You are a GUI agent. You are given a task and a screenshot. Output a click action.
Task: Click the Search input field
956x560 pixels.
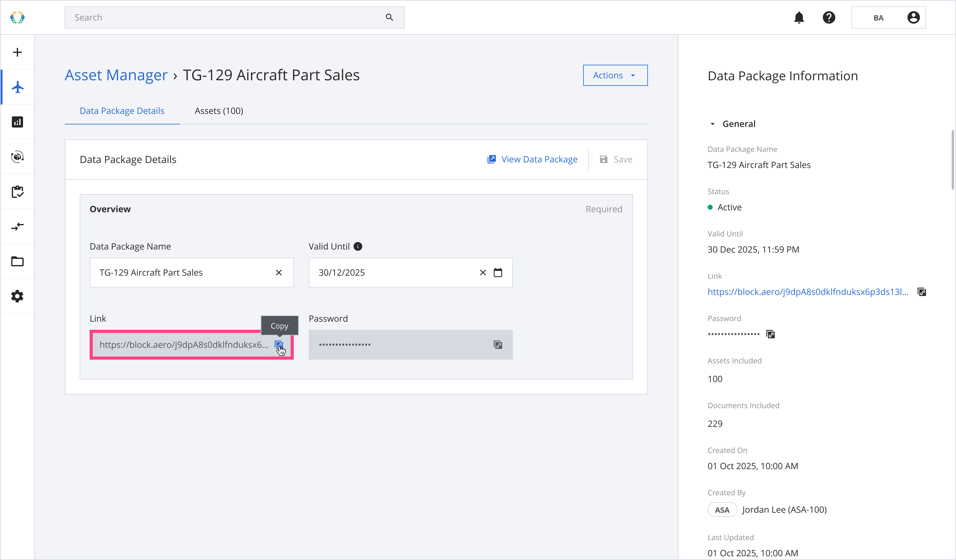click(x=227, y=17)
